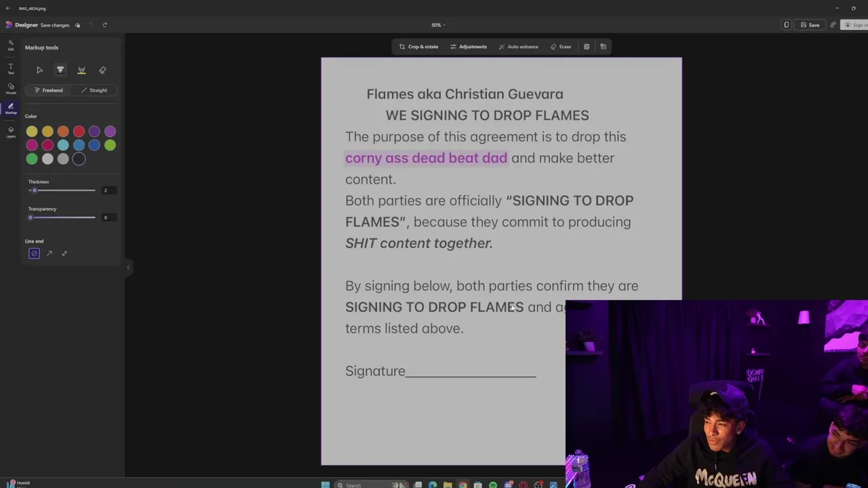The width and height of the screenshot is (868, 488).
Task: Apply Auto enhance
Action: point(519,47)
